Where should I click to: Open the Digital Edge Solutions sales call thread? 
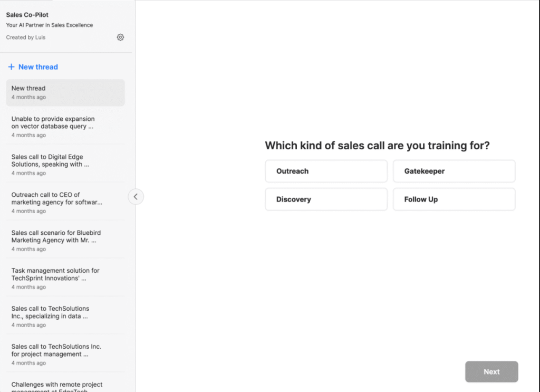tap(65, 164)
